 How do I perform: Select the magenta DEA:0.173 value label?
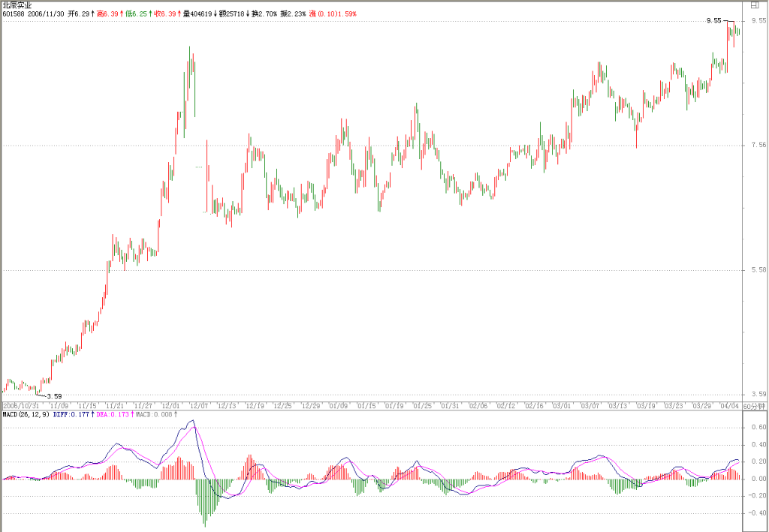[113, 414]
